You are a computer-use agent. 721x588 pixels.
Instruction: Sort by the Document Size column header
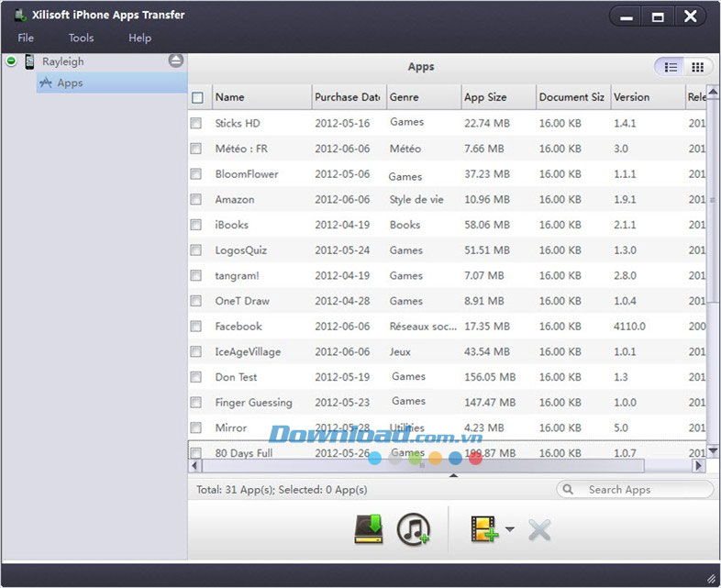tap(573, 97)
